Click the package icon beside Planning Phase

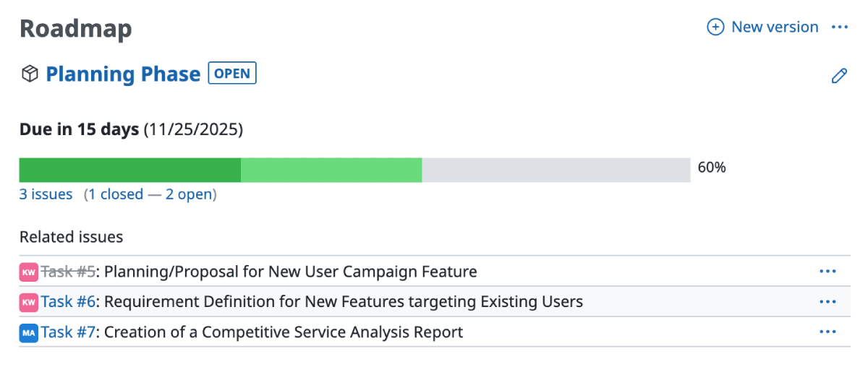(30, 74)
